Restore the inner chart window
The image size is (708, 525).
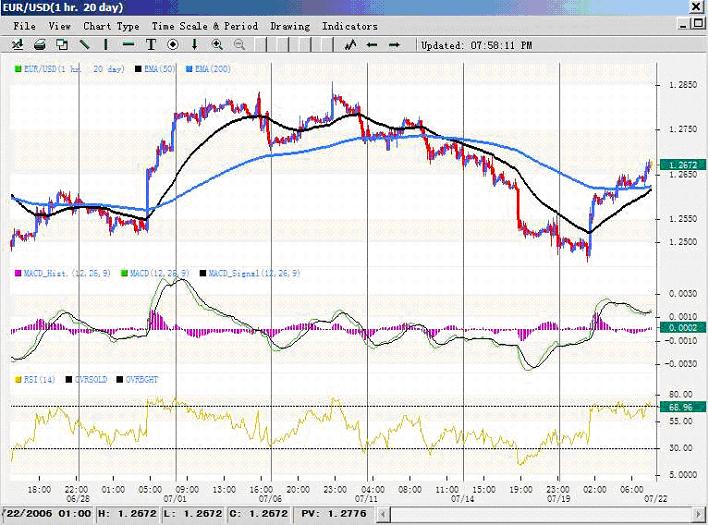coord(699,24)
